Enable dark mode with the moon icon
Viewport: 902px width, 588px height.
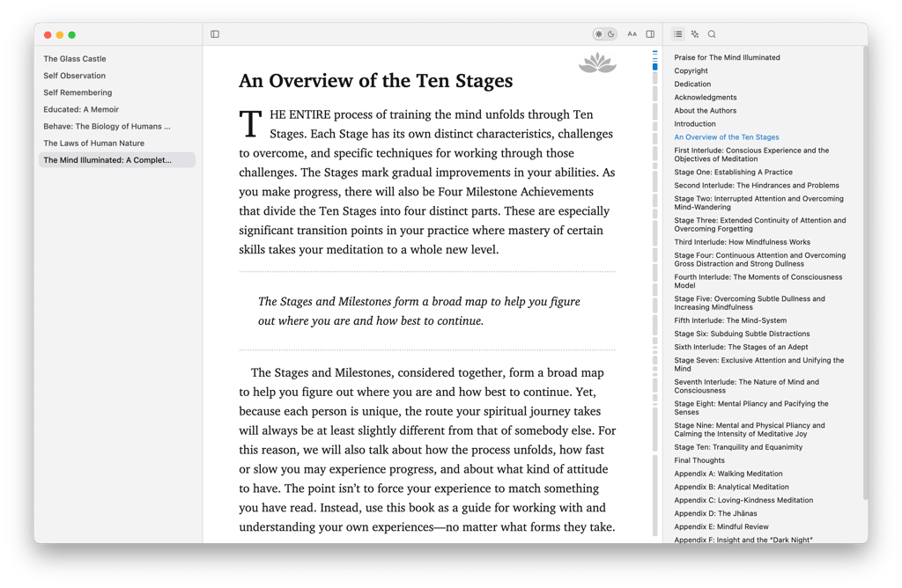[610, 33]
